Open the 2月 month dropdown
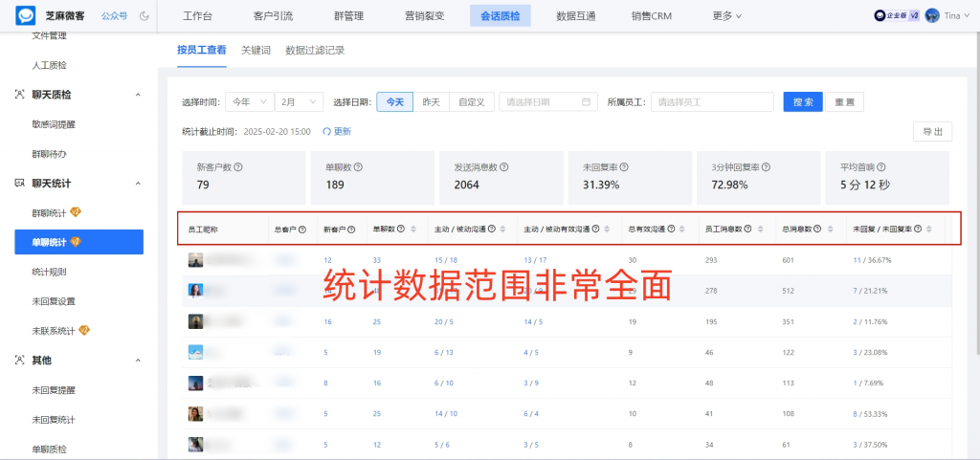The height and width of the screenshot is (460, 980). (x=299, y=102)
